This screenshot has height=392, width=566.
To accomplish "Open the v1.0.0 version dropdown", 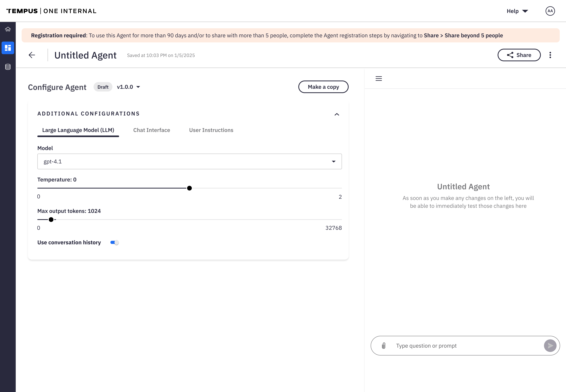I will click(x=128, y=87).
